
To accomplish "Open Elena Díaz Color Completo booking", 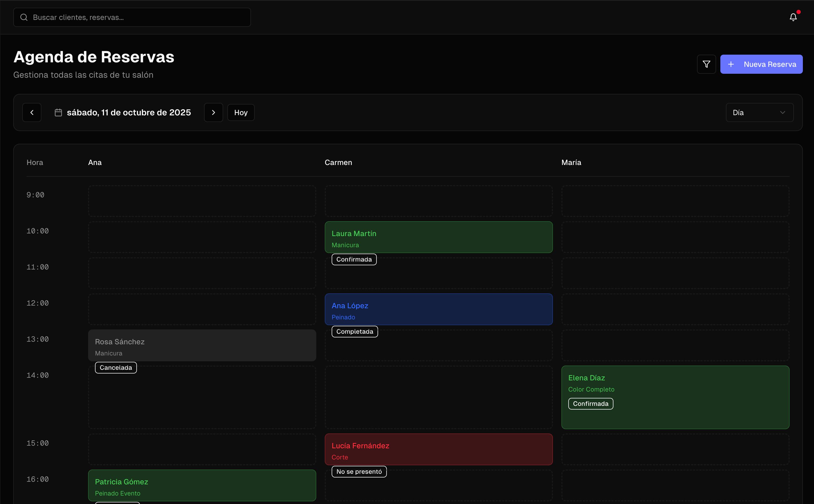I will tap(675, 397).
